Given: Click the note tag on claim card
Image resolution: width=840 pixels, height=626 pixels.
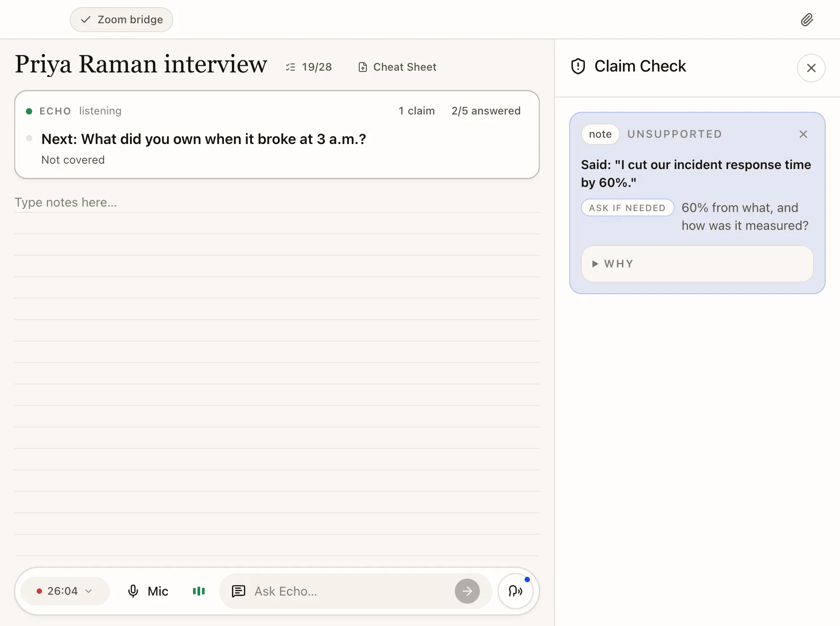Looking at the screenshot, I should 600,134.
